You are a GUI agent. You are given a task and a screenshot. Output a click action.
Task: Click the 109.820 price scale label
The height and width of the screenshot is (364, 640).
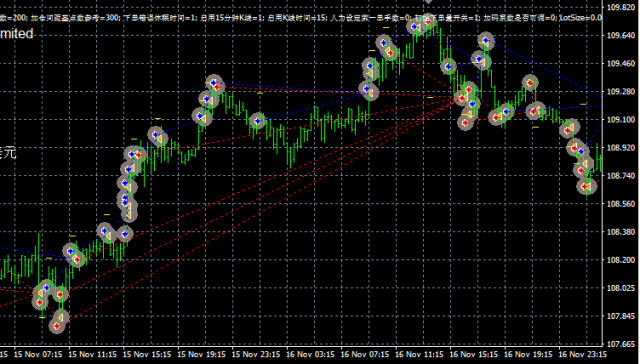(621, 7)
